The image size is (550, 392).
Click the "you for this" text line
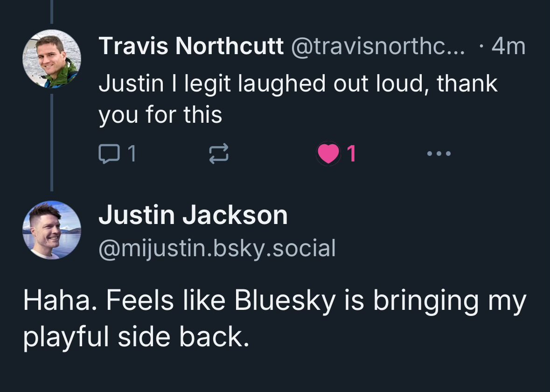(160, 114)
